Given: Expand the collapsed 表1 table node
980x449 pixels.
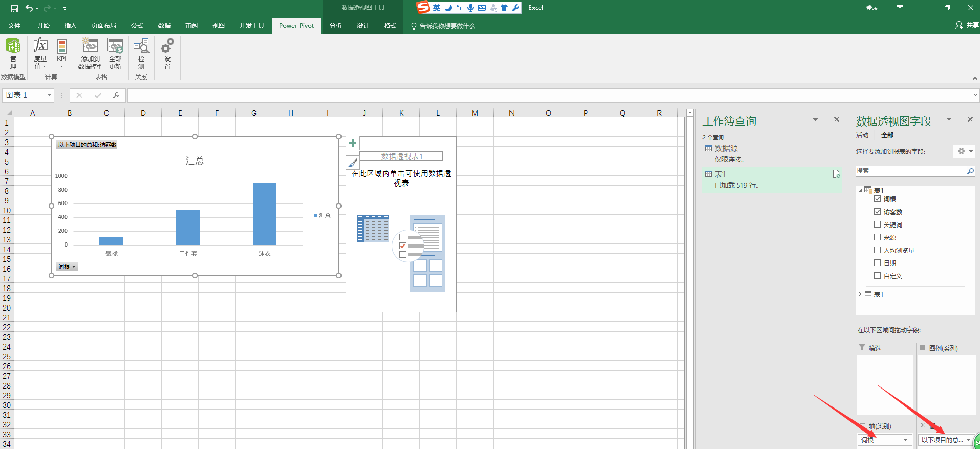Looking at the screenshot, I should (860, 294).
